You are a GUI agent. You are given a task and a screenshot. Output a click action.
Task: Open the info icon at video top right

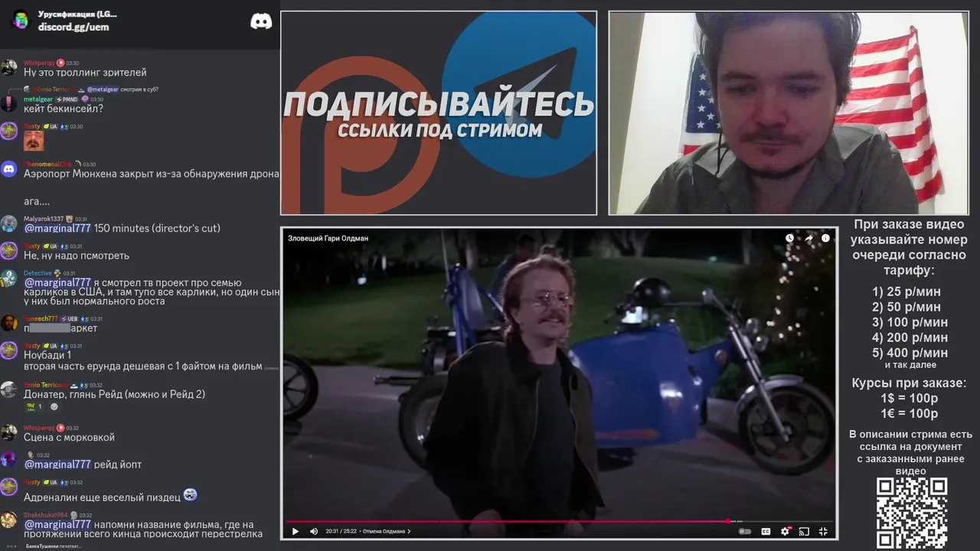[825, 238]
